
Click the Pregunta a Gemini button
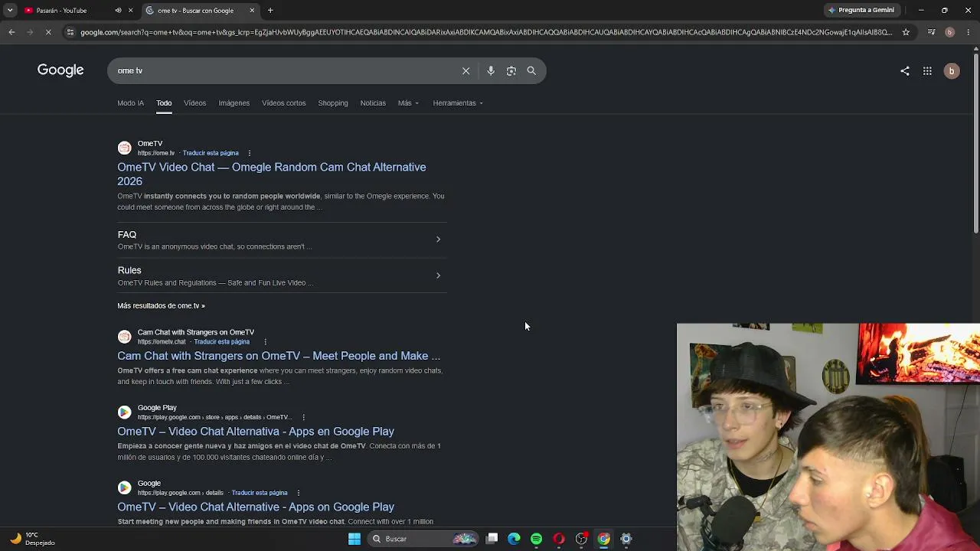click(861, 11)
